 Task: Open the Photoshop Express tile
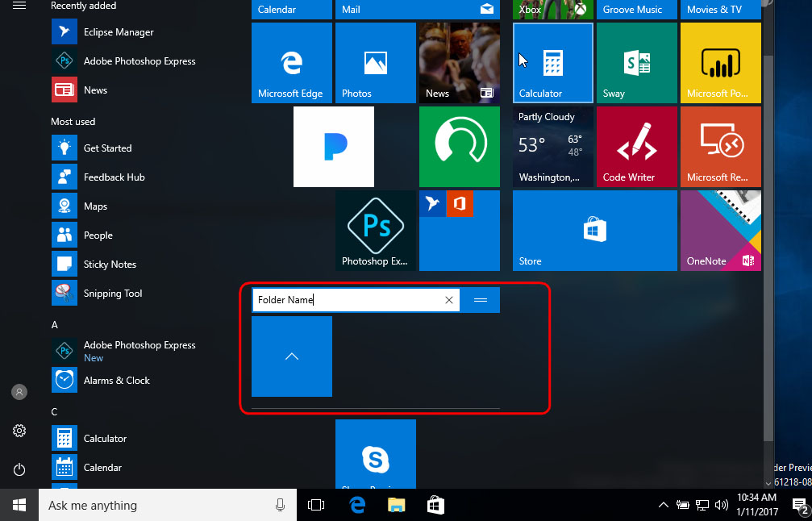[376, 231]
